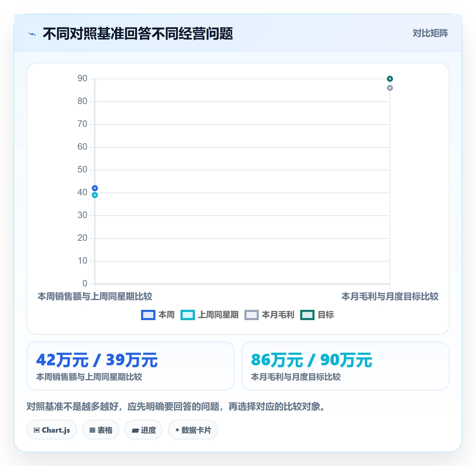Click the grid icon in the 表格 chip
476x466 pixels.
92,430
